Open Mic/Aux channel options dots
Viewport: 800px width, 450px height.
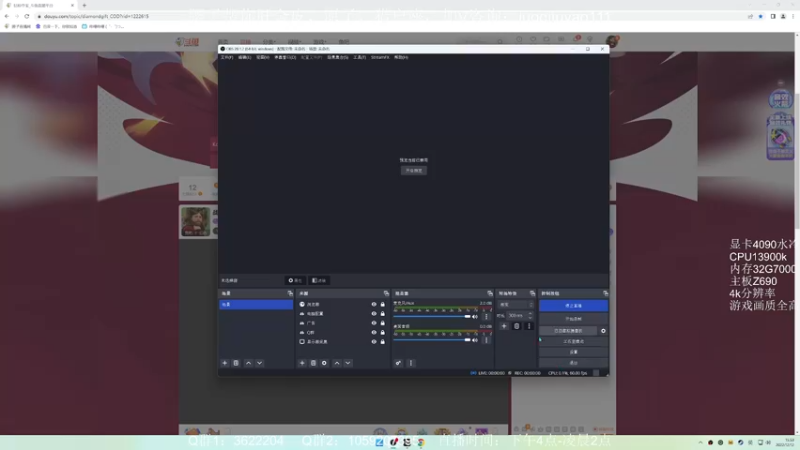point(486,316)
